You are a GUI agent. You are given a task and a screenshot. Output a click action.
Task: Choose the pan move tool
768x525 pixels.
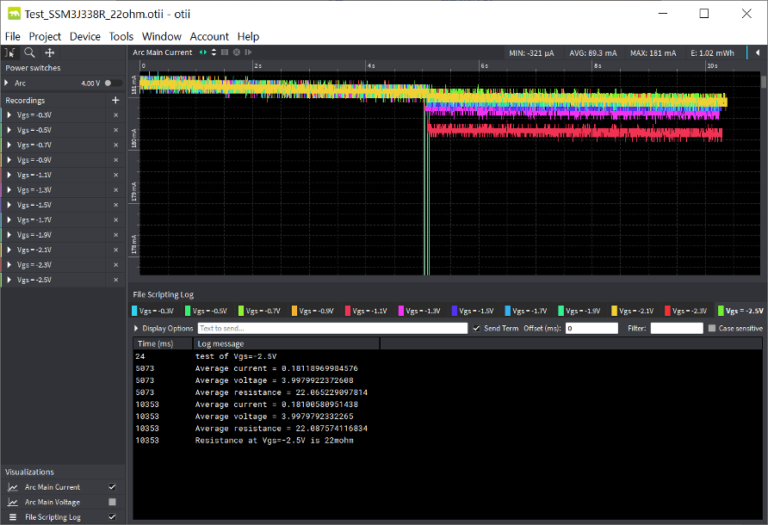tap(50, 52)
